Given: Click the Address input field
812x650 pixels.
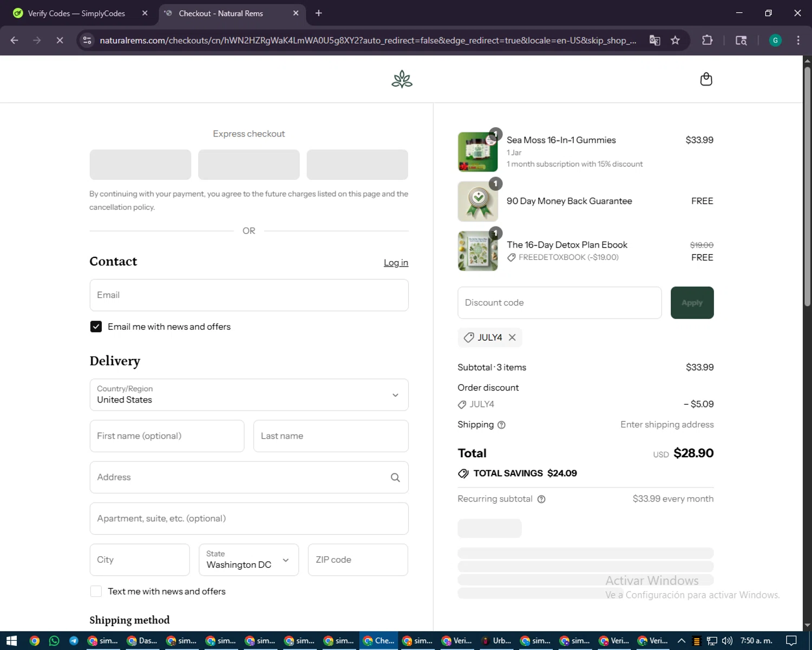Looking at the screenshot, I should [249, 477].
